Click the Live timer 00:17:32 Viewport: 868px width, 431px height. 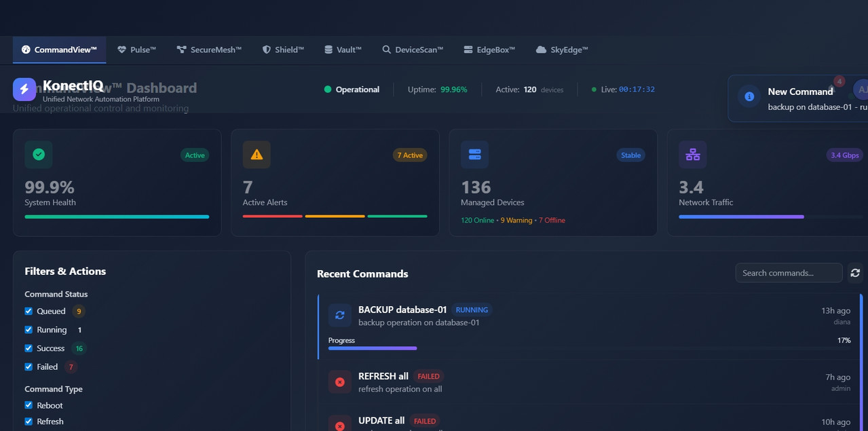637,90
